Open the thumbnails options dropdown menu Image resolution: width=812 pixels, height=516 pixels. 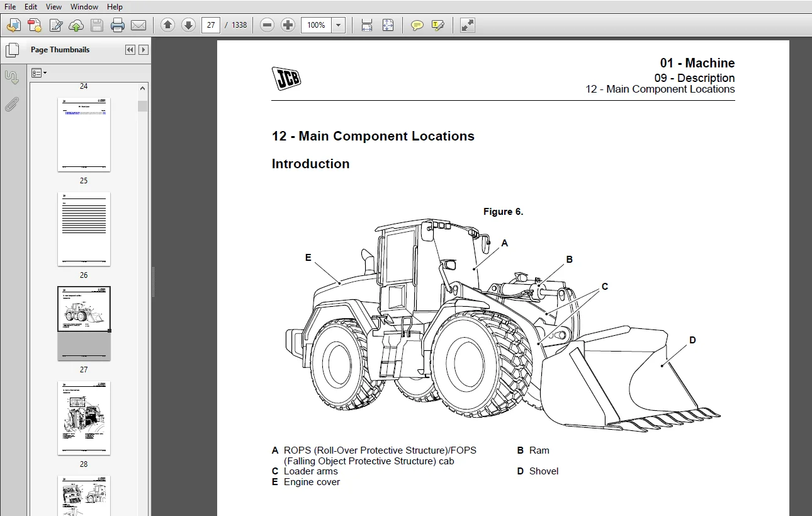[39, 73]
